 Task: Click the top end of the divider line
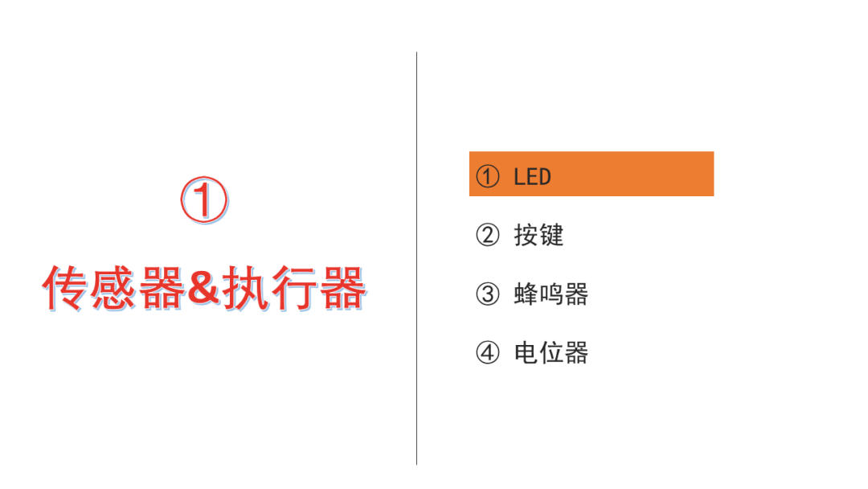417,54
